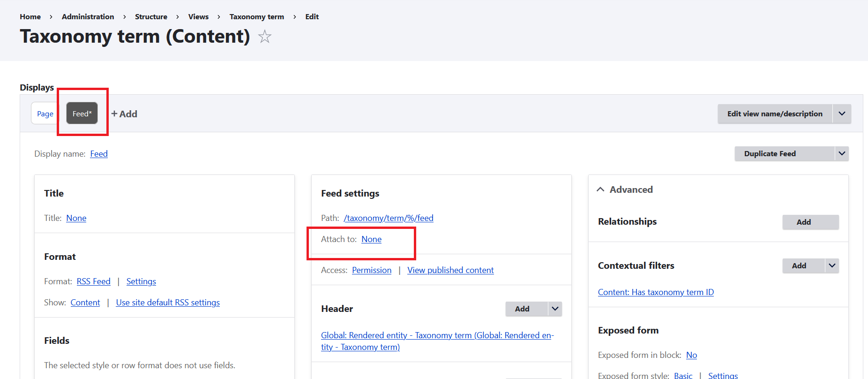The height and width of the screenshot is (379, 868).
Task: Open the Home breadcrumb link
Action: pyautogui.click(x=30, y=16)
